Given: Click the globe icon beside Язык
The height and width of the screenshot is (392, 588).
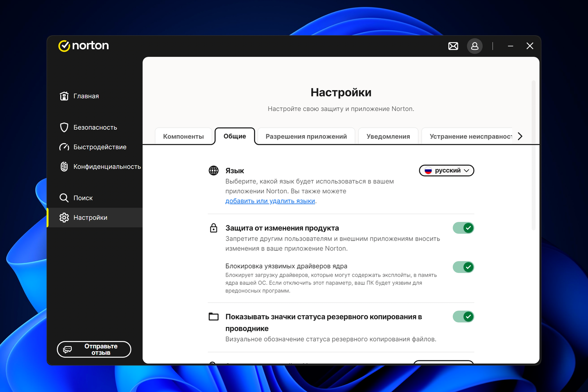Looking at the screenshot, I should pos(214,171).
